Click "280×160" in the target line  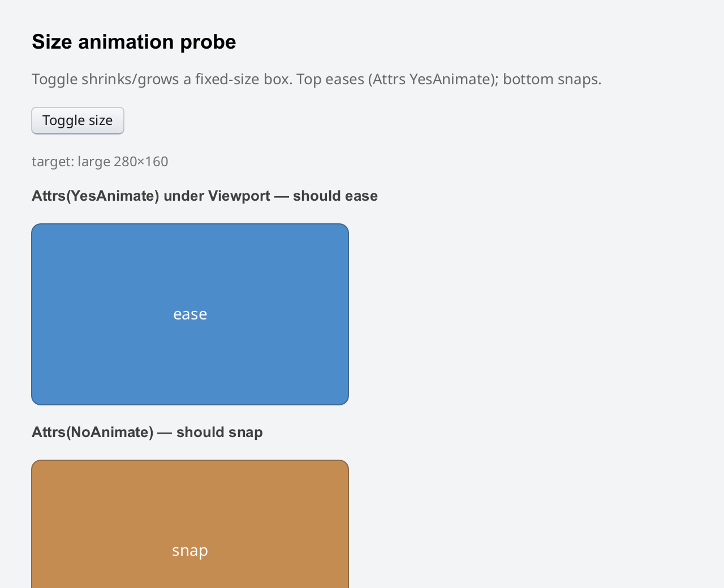click(x=141, y=162)
